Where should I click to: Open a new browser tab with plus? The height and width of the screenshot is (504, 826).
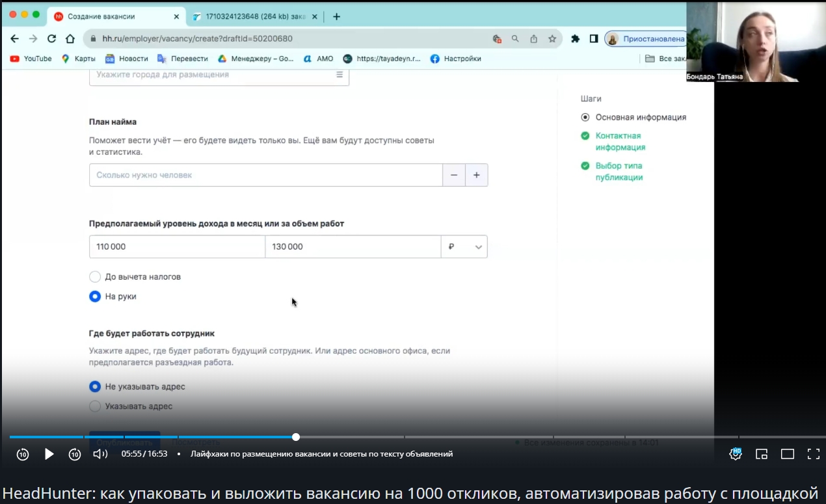click(336, 16)
